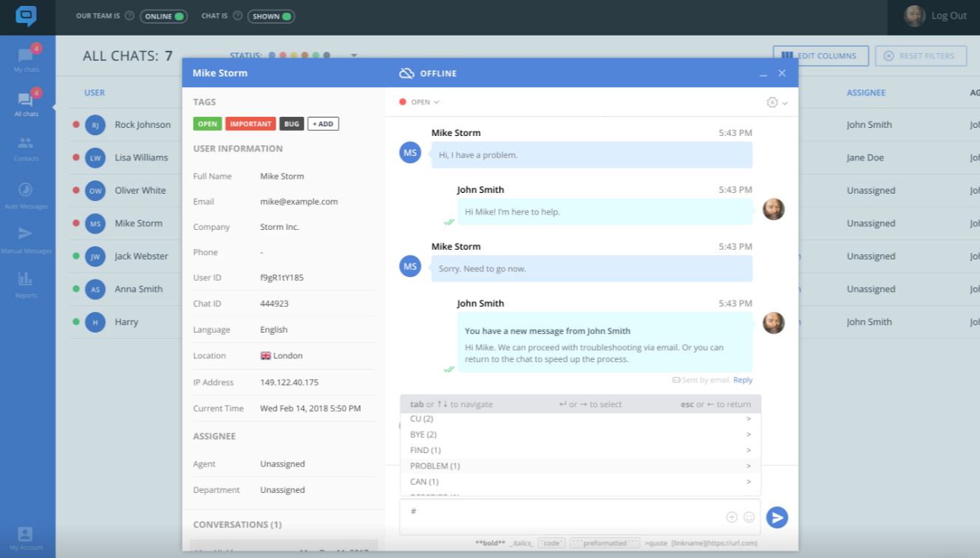This screenshot has width=980, height=558.
Task: Click agent avatar beside "Hi Mike! I'm here to help"
Action: (x=773, y=209)
